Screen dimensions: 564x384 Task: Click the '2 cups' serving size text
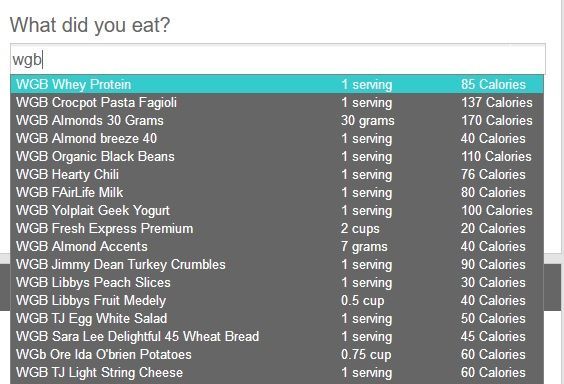(x=360, y=229)
